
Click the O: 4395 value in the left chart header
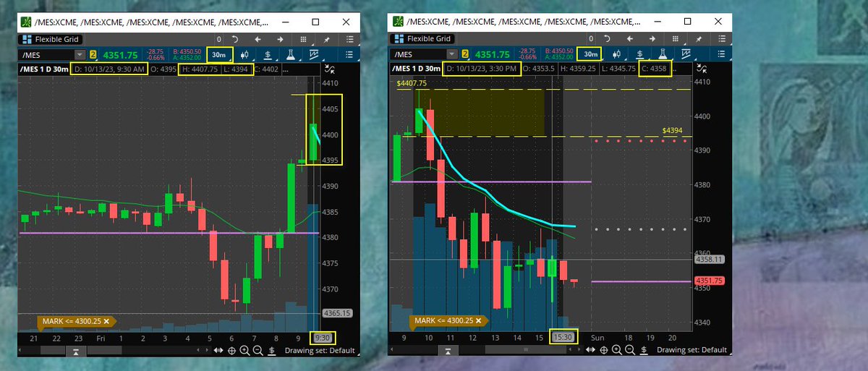point(163,69)
